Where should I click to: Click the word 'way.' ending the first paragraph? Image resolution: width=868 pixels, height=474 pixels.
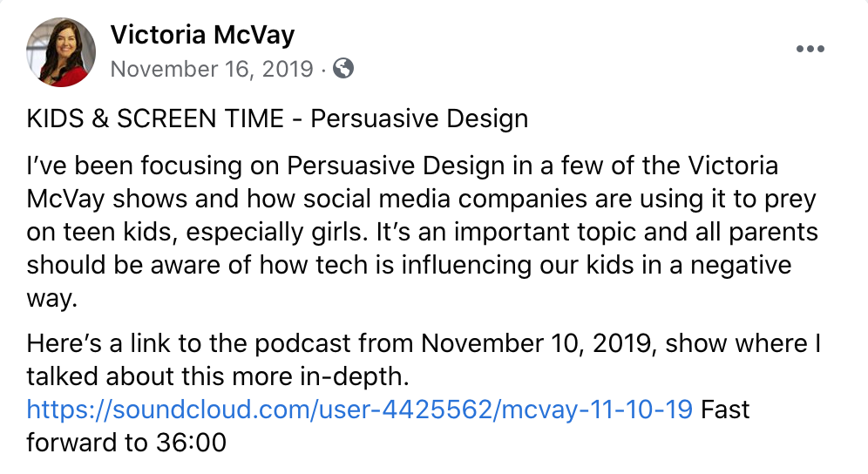(x=52, y=299)
